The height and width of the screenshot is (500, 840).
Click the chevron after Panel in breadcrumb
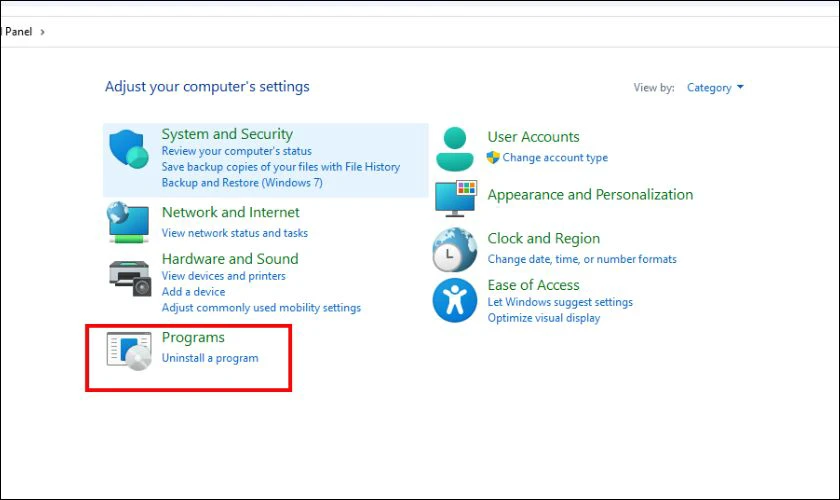pos(42,32)
